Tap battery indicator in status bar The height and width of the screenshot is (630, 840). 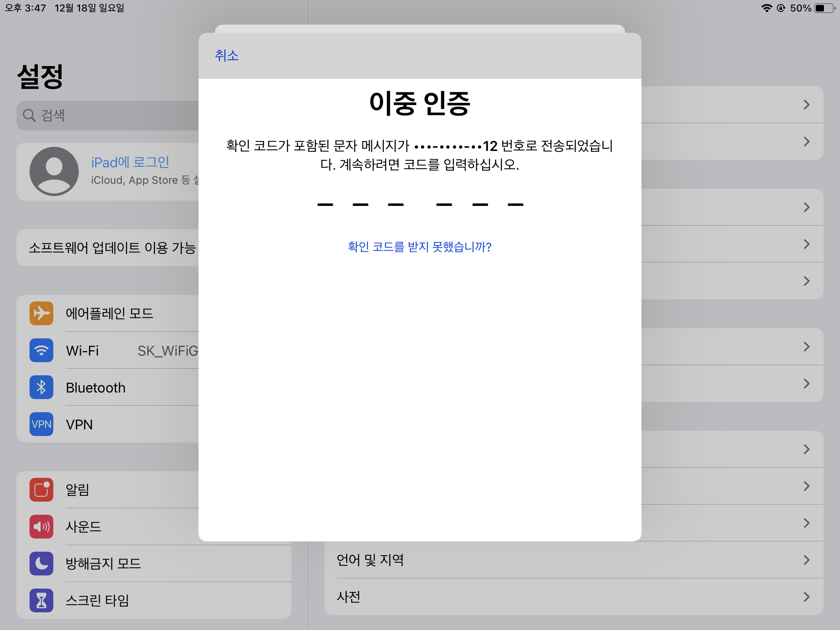tap(824, 8)
